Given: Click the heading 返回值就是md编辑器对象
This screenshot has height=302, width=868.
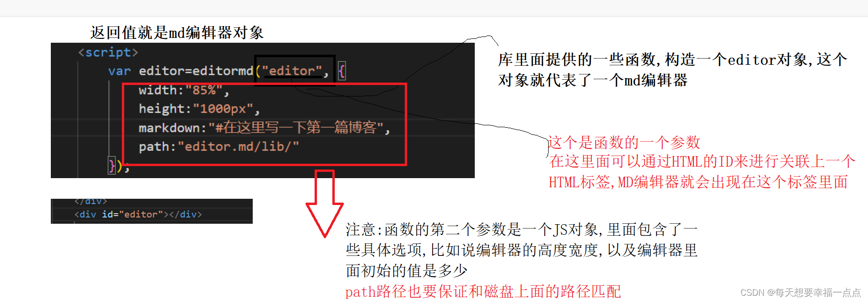Looking at the screenshot, I should pos(177,33).
